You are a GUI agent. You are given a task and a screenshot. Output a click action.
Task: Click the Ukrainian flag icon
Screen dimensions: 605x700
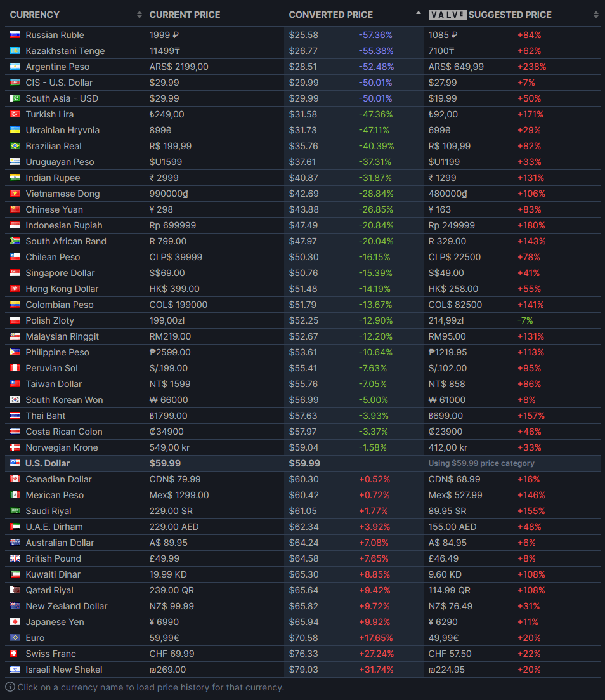(15, 130)
